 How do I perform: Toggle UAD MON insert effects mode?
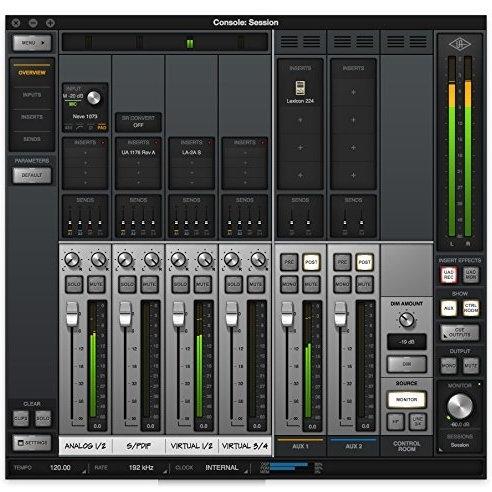(471, 275)
